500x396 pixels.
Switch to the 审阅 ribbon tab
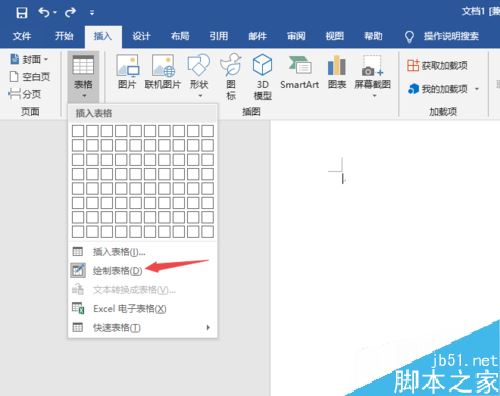296,36
